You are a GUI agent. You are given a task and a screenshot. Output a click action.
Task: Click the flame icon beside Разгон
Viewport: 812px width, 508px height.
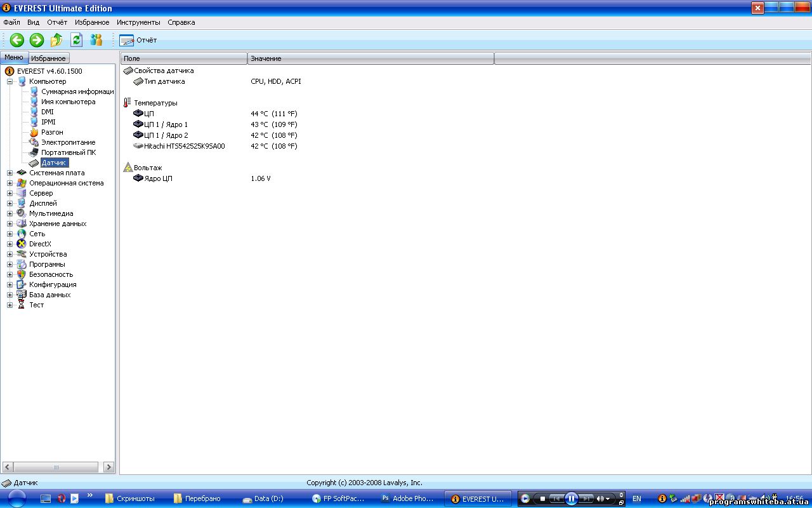click(34, 132)
